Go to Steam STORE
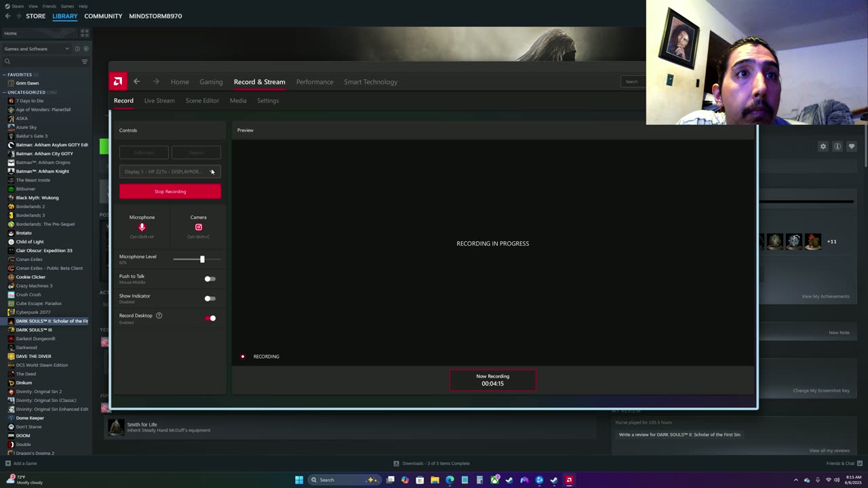 point(36,16)
